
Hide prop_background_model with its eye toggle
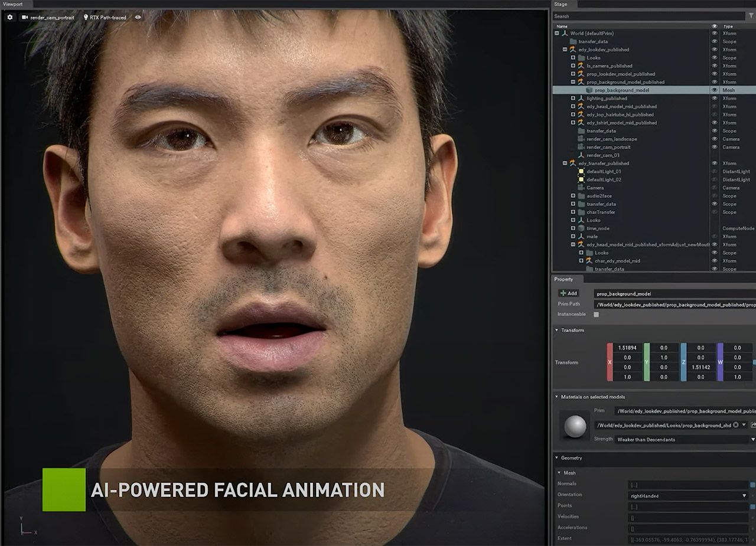point(714,90)
